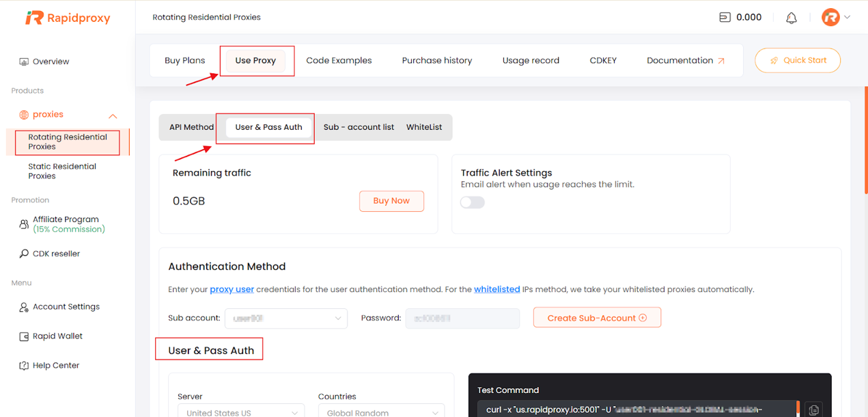Go to Account Settings in sidebar
Screen dimensions: 868x417
(x=66, y=307)
